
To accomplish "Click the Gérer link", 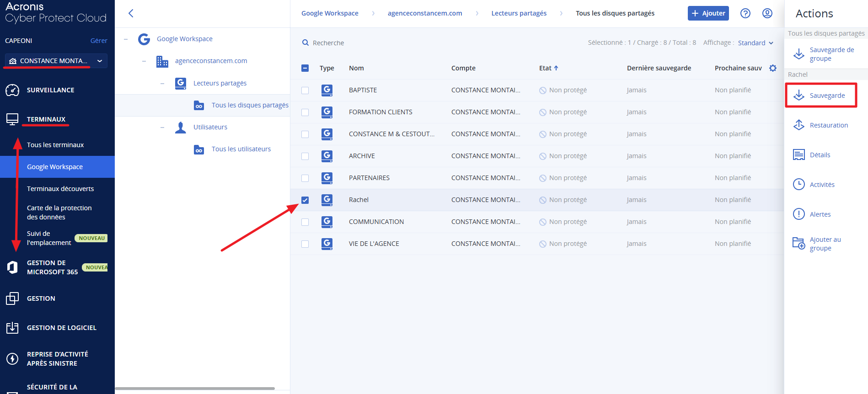I will click(99, 41).
